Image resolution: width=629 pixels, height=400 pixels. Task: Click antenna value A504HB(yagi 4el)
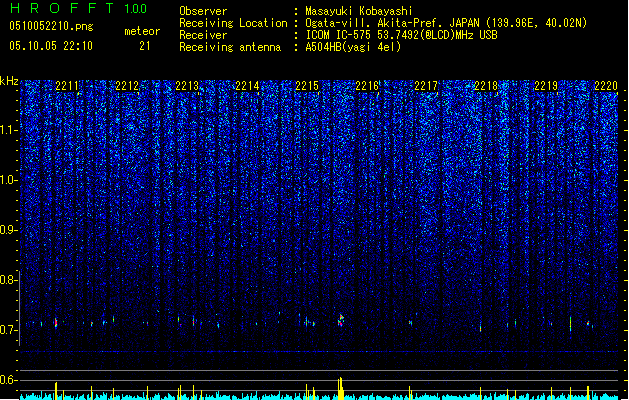tap(353, 47)
